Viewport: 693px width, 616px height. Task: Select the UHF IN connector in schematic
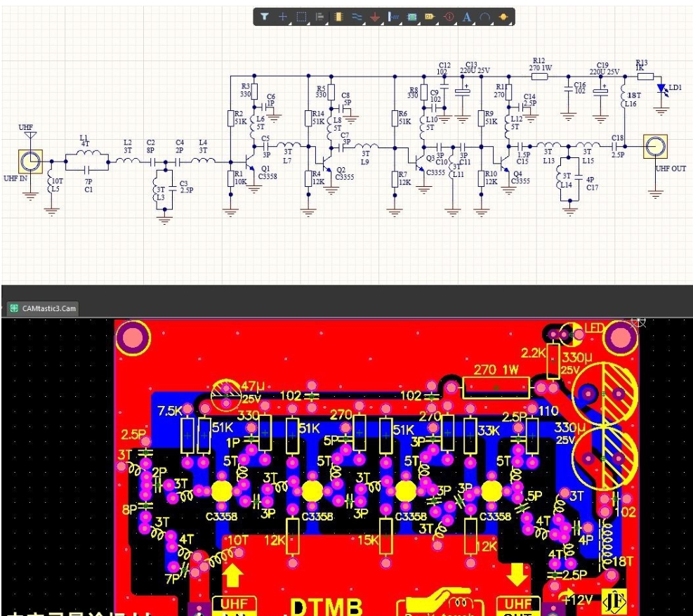tap(31, 161)
